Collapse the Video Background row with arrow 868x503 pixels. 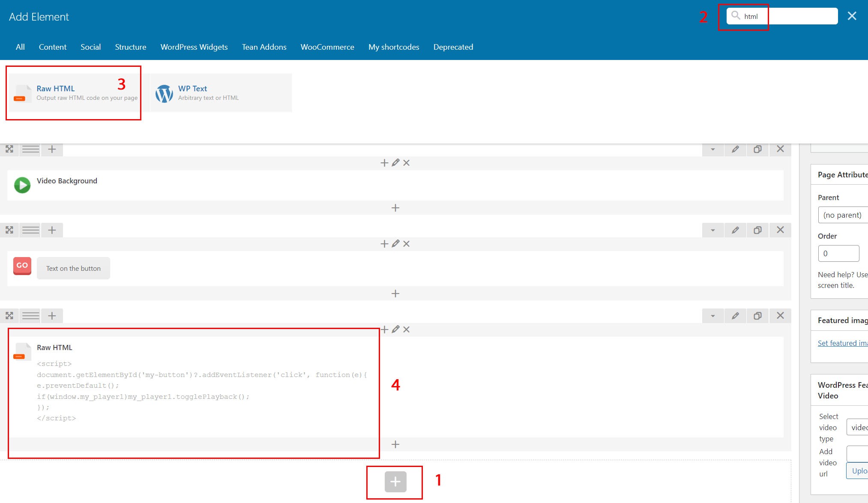[713, 149]
